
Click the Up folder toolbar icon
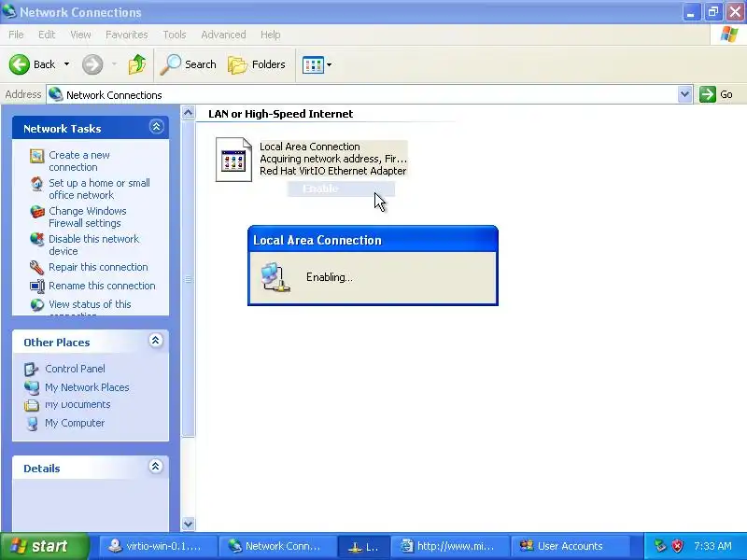coord(137,64)
